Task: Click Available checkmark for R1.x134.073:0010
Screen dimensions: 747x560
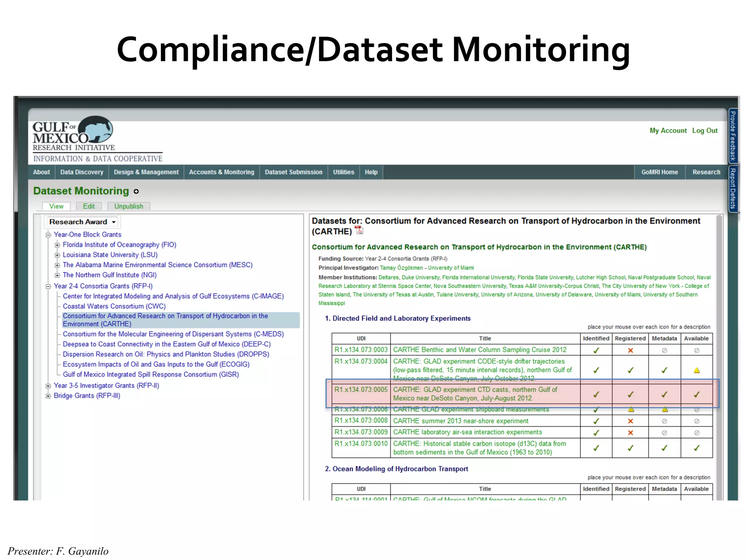Action: click(697, 448)
